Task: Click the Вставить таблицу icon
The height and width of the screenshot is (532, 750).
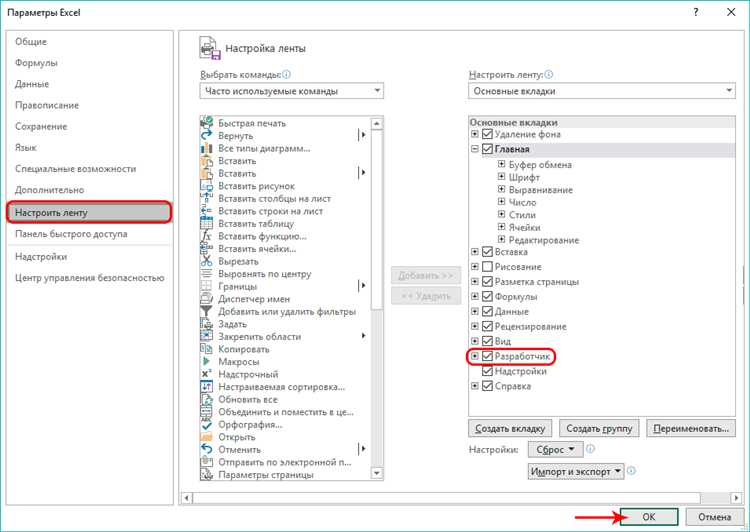Action: [x=207, y=223]
